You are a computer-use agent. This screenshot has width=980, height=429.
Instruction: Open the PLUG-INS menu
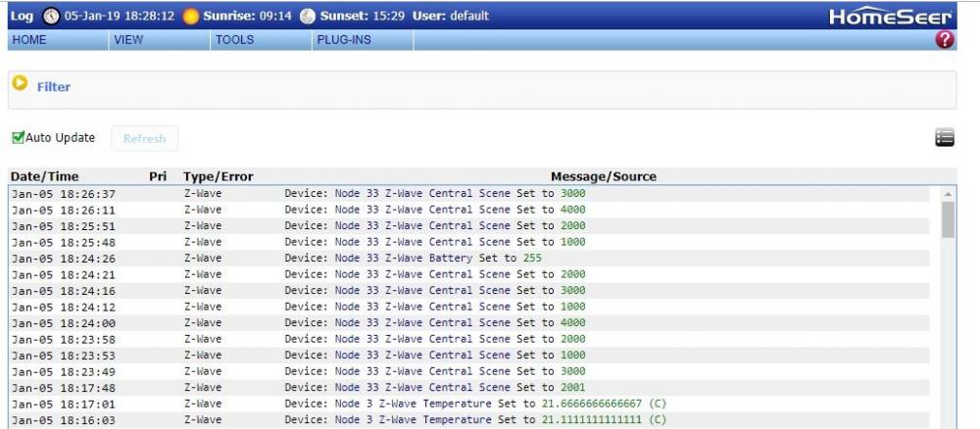343,40
